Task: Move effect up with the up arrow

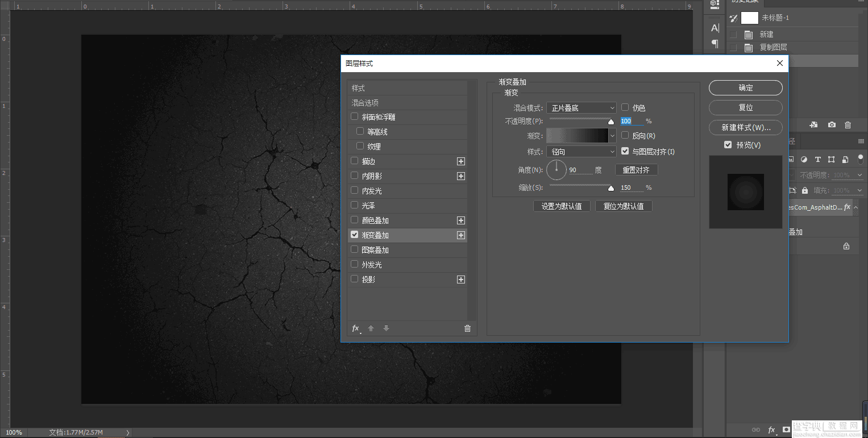Action: pos(371,328)
